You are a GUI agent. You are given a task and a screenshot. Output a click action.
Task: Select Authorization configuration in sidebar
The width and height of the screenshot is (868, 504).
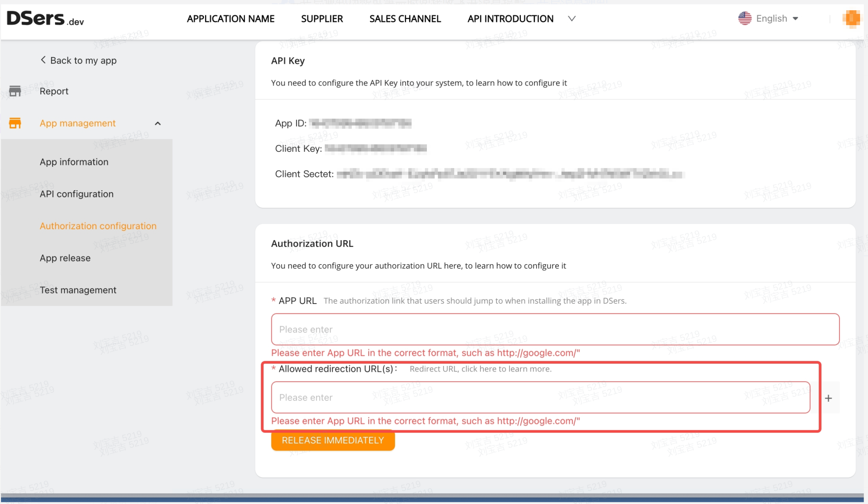coord(98,226)
